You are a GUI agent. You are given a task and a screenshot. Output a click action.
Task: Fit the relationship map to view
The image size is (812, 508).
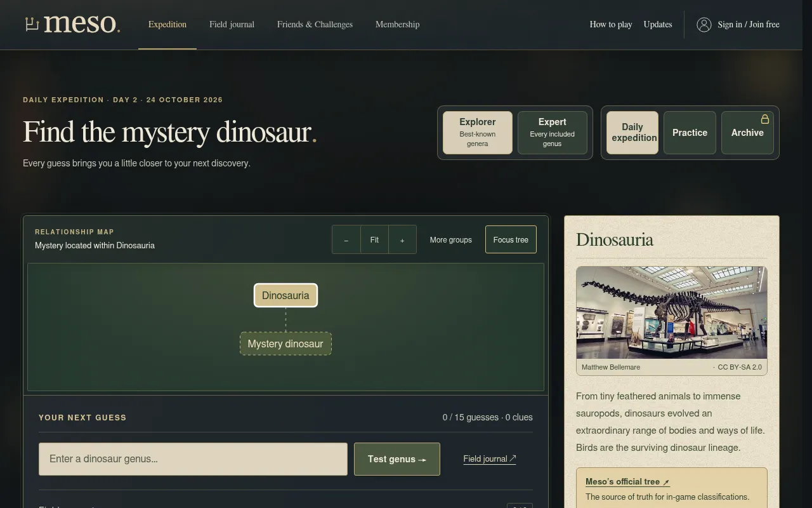click(x=374, y=239)
